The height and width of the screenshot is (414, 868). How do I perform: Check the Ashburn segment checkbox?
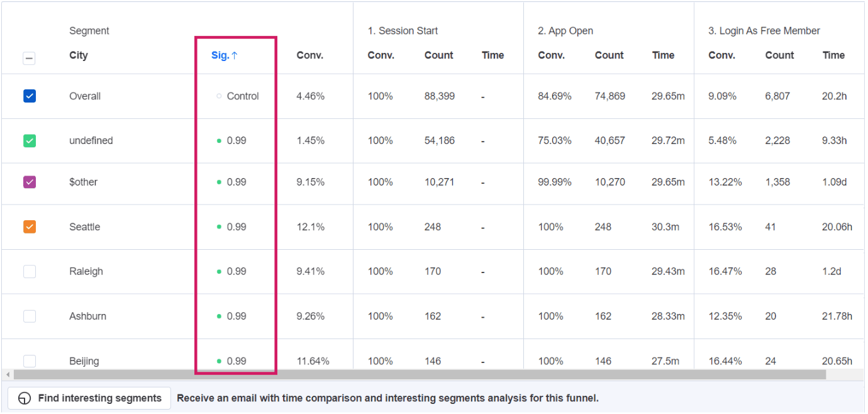pos(30,316)
